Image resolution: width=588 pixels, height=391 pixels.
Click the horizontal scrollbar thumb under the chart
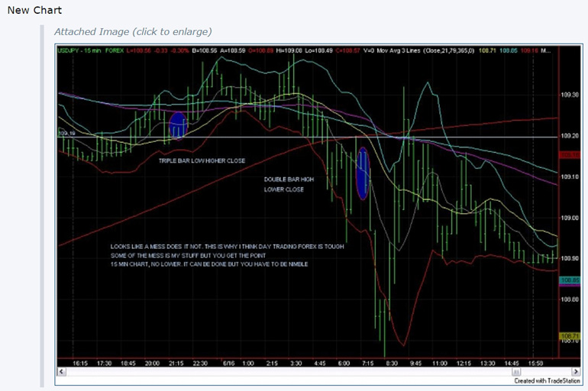click(516, 371)
